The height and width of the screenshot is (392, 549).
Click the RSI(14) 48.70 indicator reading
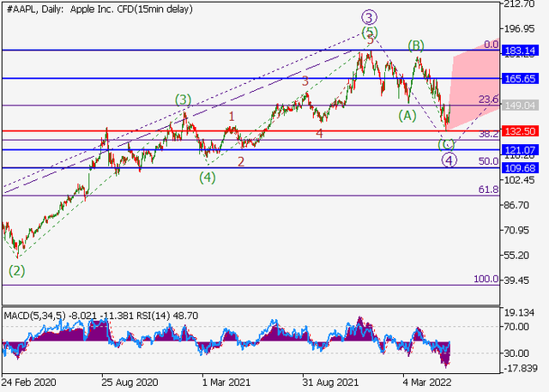point(166,316)
